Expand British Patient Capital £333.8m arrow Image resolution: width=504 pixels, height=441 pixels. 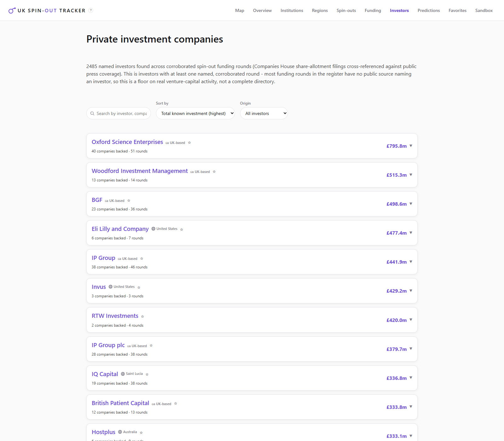point(411,407)
